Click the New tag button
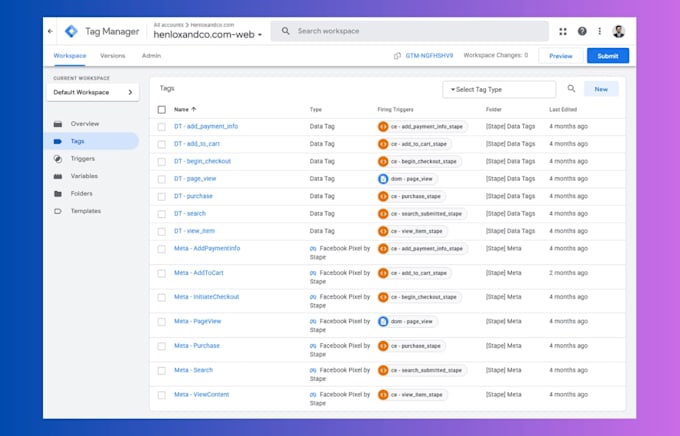 [x=601, y=89]
